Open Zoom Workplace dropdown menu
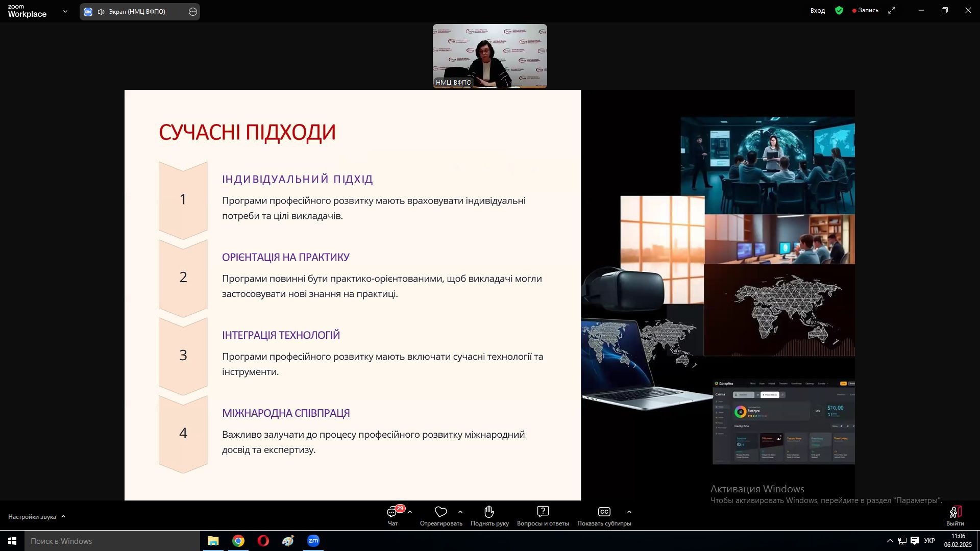 click(65, 11)
